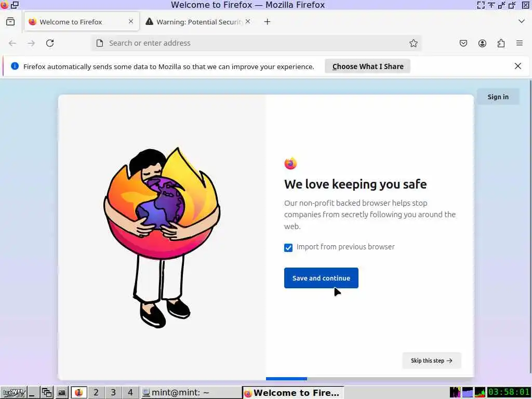The height and width of the screenshot is (399, 532).
Task: Click Choose What I Share
Action: [x=368, y=66]
